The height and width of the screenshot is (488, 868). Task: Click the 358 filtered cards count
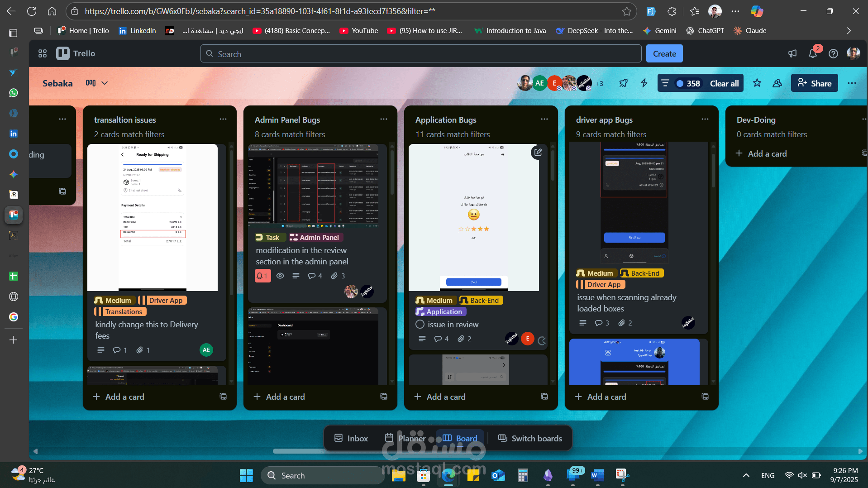[688, 83]
